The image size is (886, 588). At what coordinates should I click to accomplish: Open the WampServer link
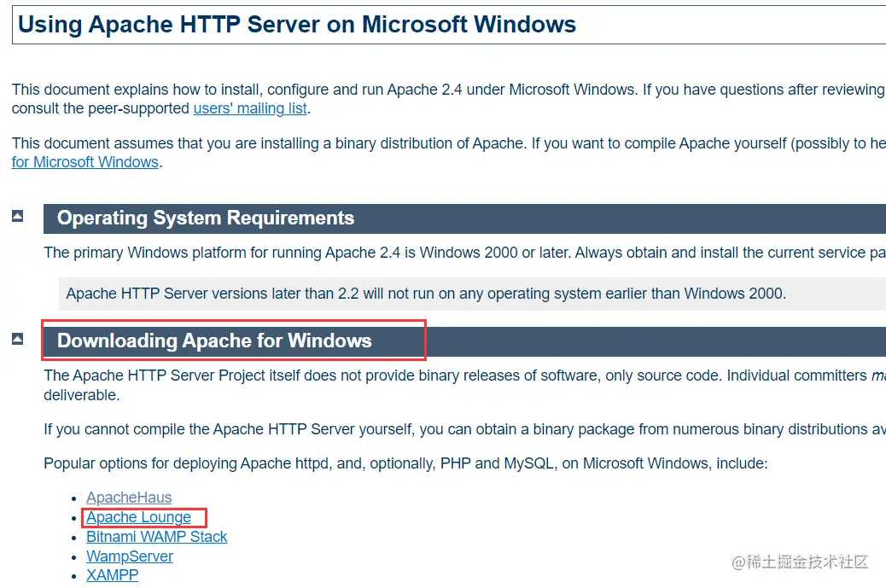pyautogui.click(x=130, y=556)
